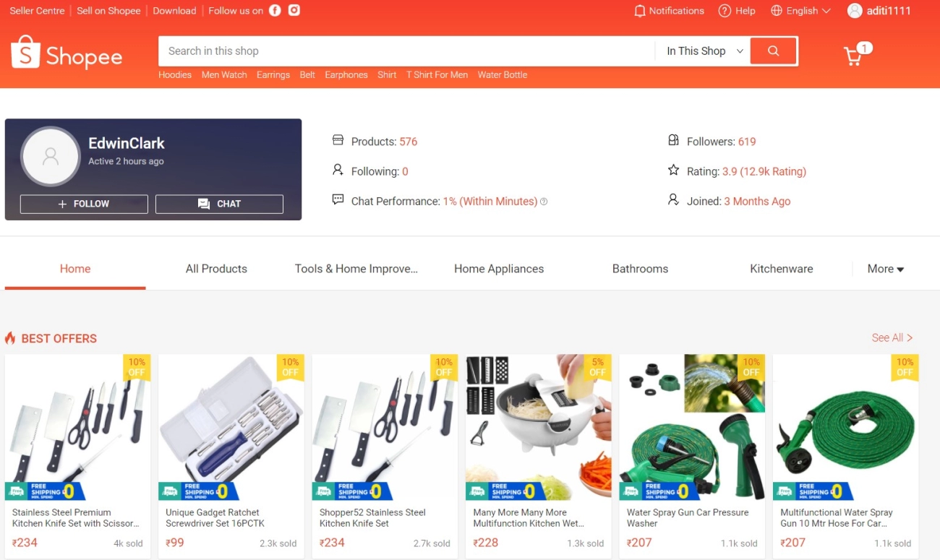Click the Followers icon
940x560 pixels.
click(673, 140)
